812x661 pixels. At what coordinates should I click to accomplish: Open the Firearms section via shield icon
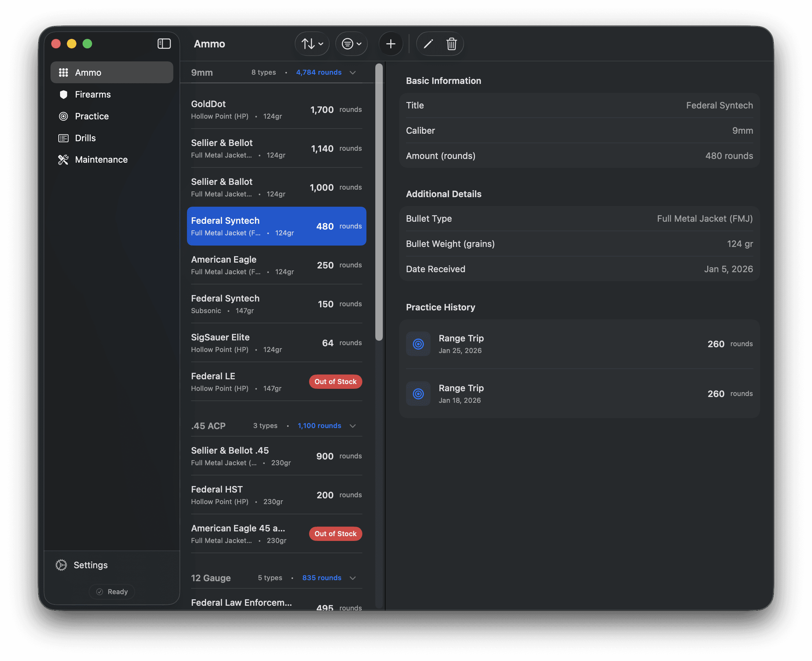(x=63, y=94)
